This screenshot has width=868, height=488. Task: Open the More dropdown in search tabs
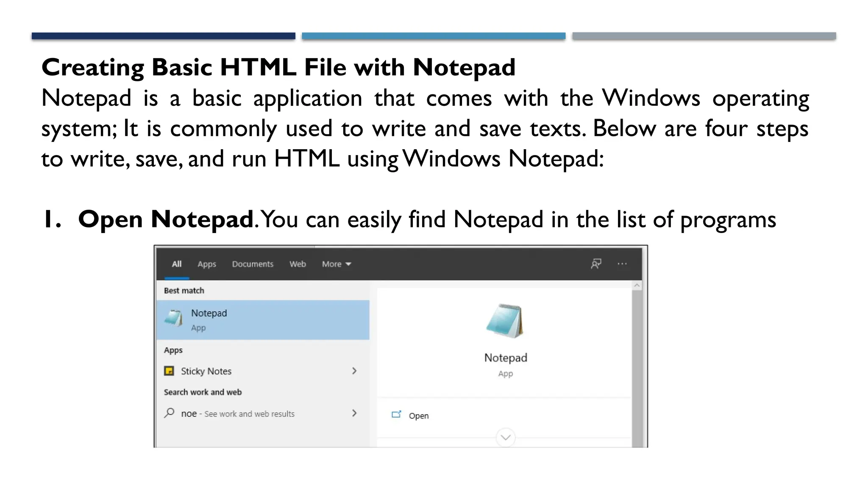click(x=337, y=264)
